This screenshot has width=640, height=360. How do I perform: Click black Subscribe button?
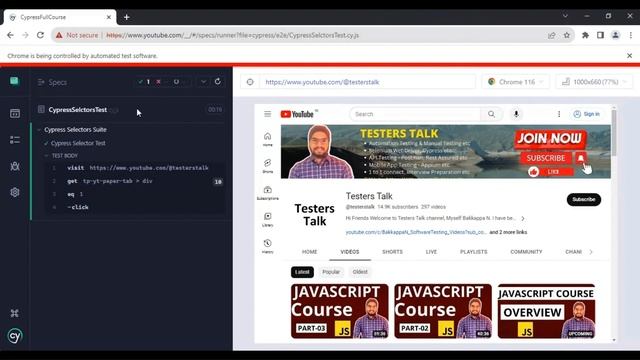coord(583,200)
